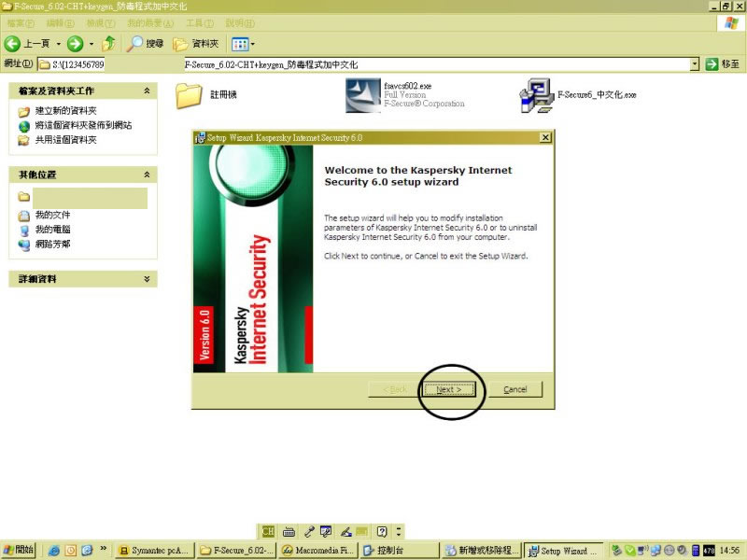
Task: Switch to Macromedia Fi... taskbar button
Action: [x=318, y=551]
